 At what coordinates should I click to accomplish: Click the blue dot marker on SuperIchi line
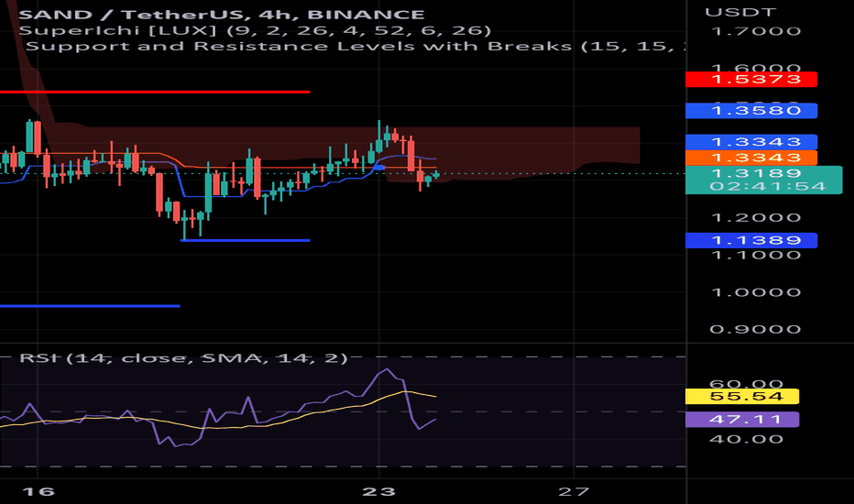[380, 168]
